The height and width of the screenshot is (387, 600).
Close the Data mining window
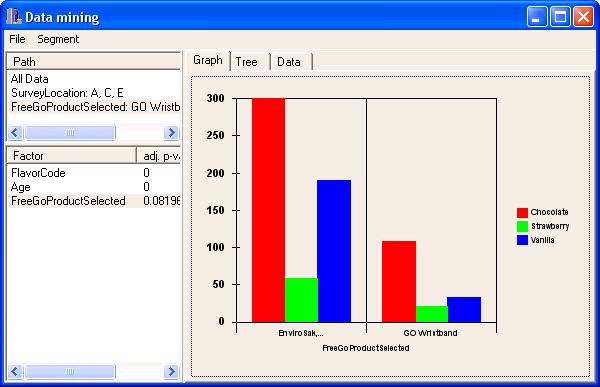pos(583,16)
